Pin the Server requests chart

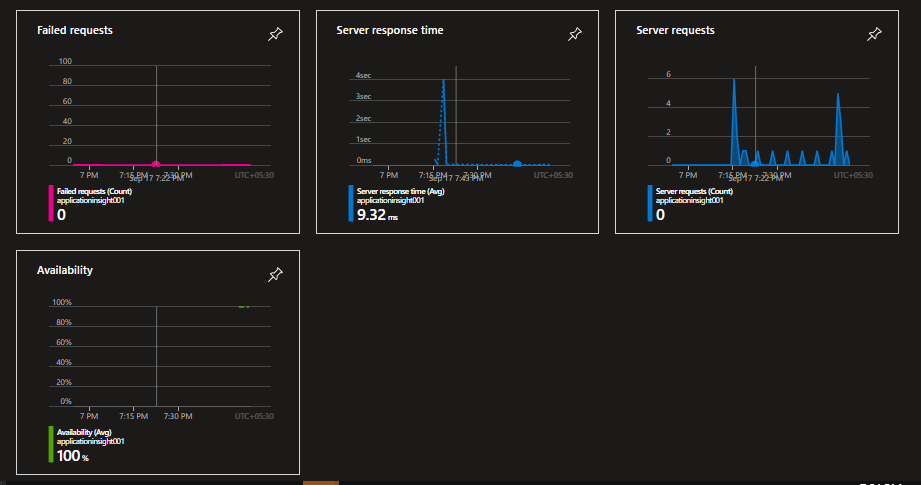coord(874,35)
